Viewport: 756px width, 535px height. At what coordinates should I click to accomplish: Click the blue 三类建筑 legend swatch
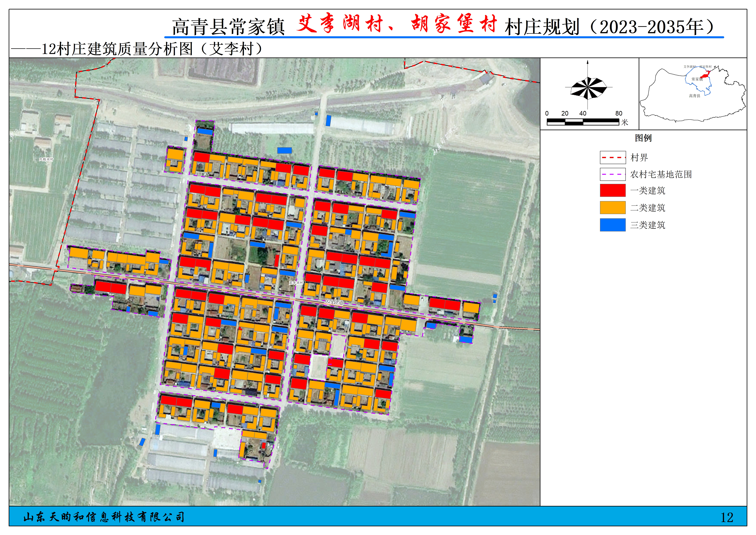point(612,225)
